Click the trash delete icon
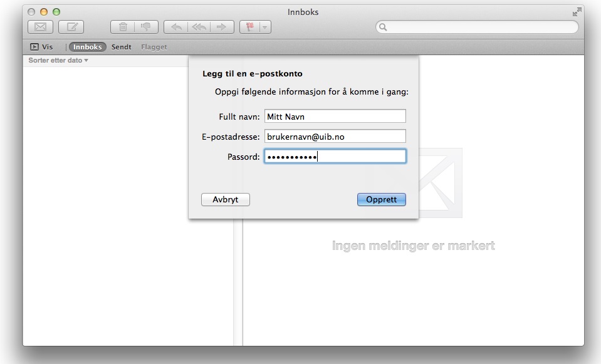 [x=123, y=27]
